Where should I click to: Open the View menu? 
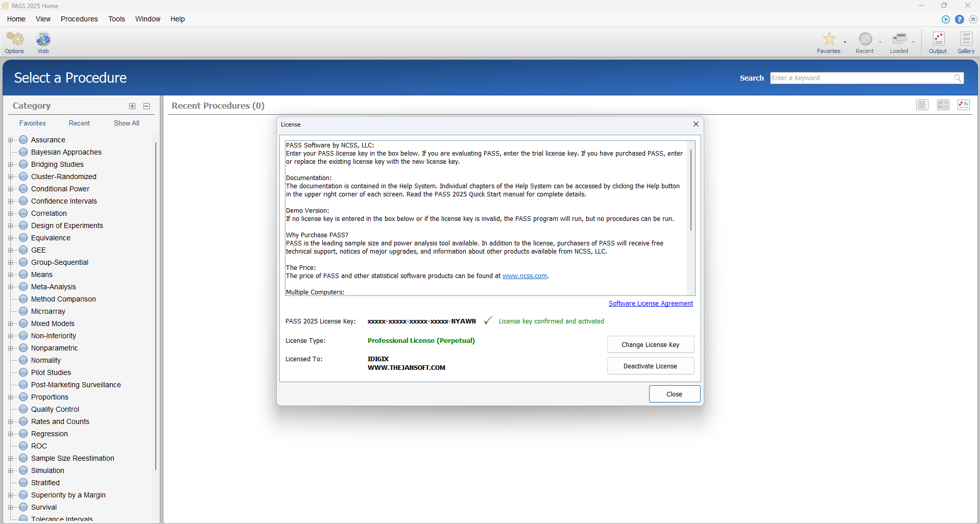(x=43, y=19)
